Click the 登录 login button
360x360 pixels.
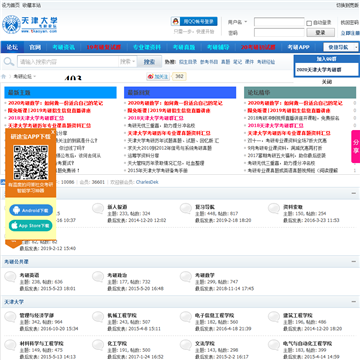(320, 33)
